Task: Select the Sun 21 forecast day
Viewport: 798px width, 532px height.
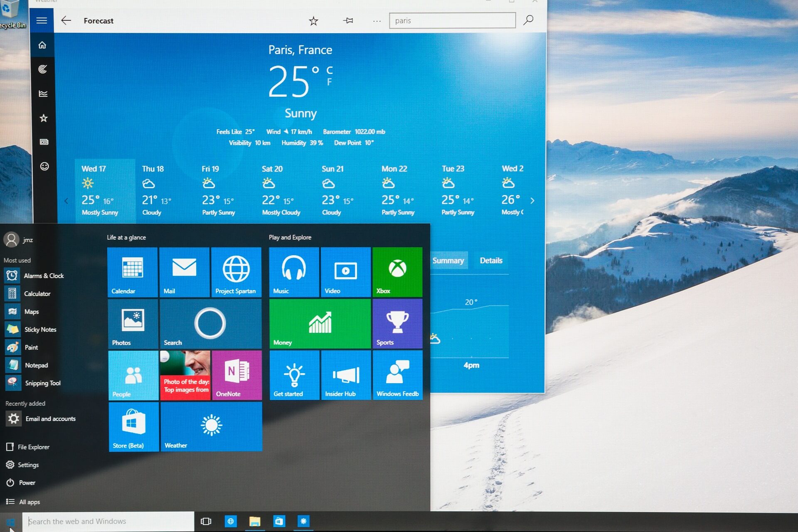Action: tap(345, 191)
